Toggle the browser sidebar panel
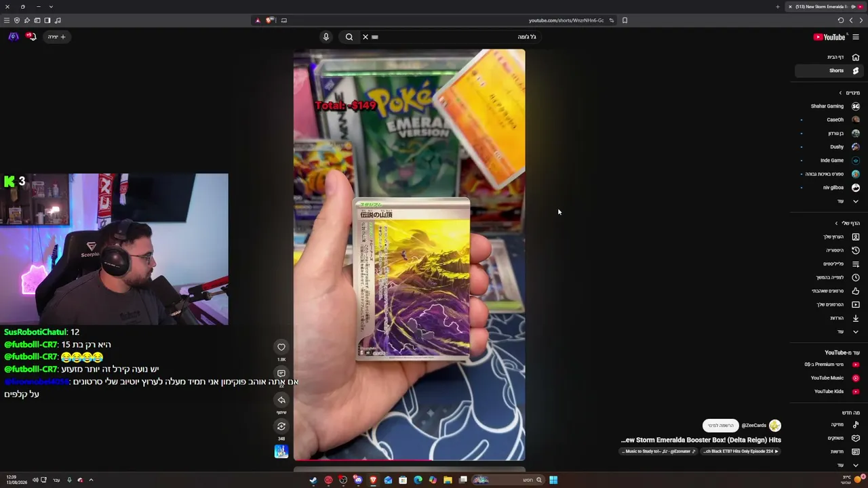 [x=47, y=20]
